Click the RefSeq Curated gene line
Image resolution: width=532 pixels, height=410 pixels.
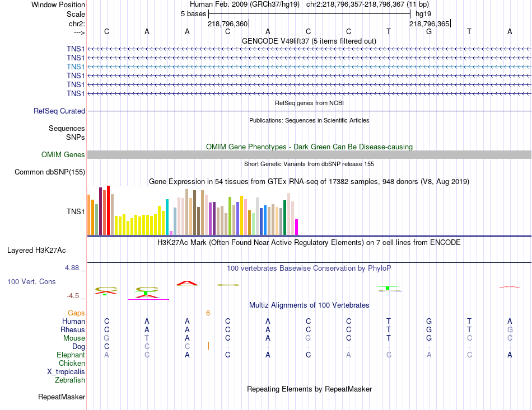coord(309,111)
